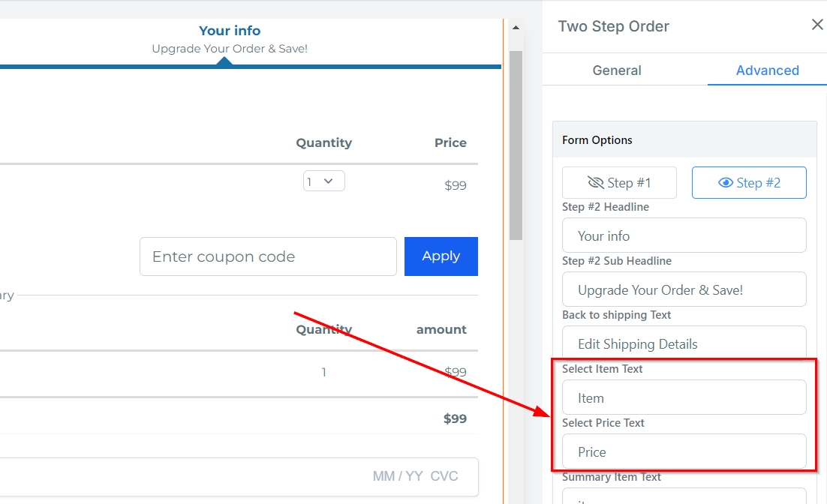Open the Quantity dropdown
Image resolution: width=827 pixels, height=504 pixels.
click(323, 181)
